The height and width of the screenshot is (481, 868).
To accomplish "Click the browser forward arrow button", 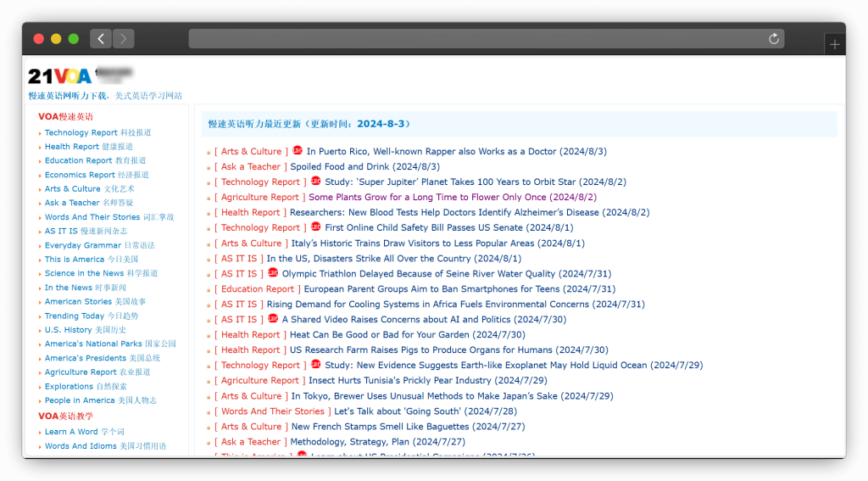I will 124,39.
